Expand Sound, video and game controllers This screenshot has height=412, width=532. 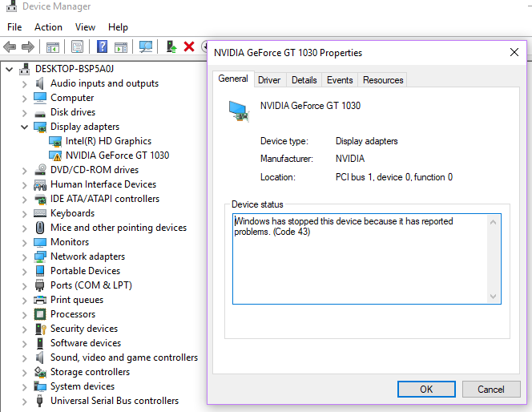coord(24,358)
